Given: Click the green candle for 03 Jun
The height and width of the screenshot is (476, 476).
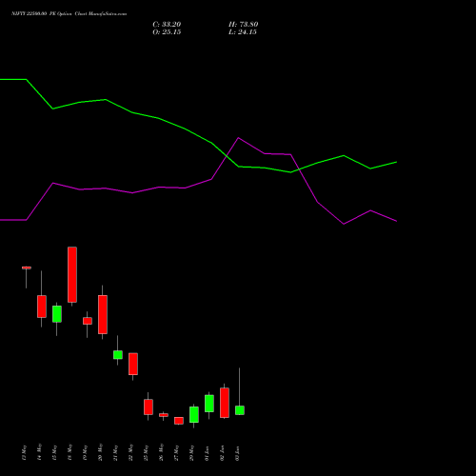Looking at the screenshot, I should [240, 410].
